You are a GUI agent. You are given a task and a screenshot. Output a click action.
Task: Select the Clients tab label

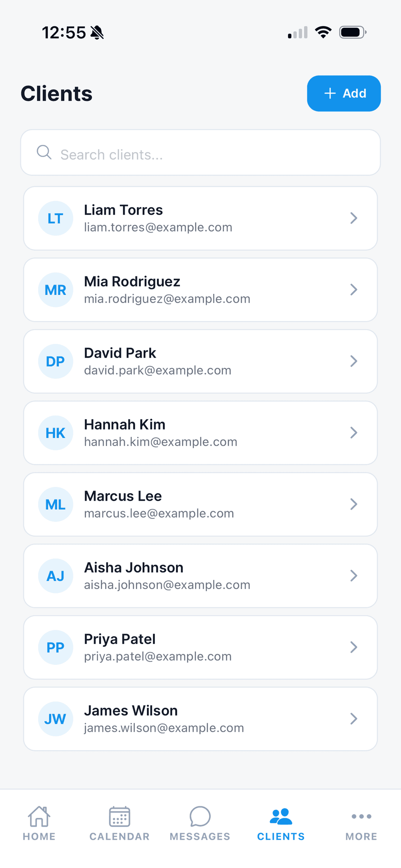pos(281,836)
